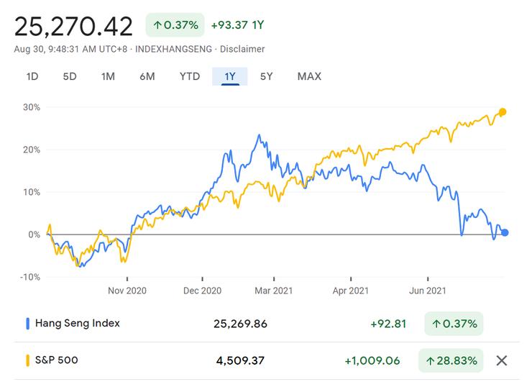Select the 5D time range tab

tap(70, 76)
